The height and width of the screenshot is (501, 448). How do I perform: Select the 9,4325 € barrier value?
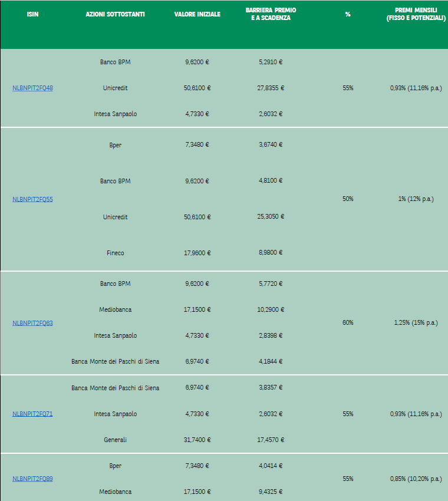271,492
